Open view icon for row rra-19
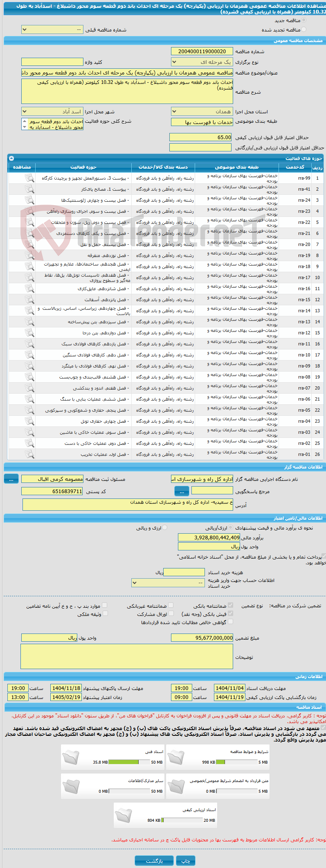Viewport: 326px width, 868px height. point(29,255)
